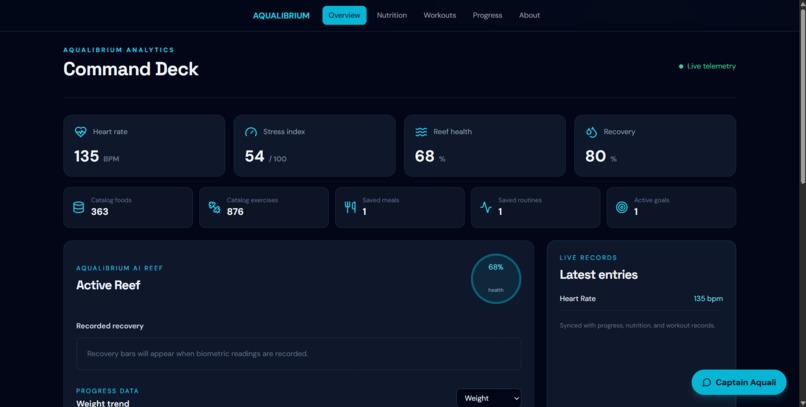This screenshot has height=407, width=806.
Task: Click the page vertical scrollbar
Action: (x=802, y=98)
